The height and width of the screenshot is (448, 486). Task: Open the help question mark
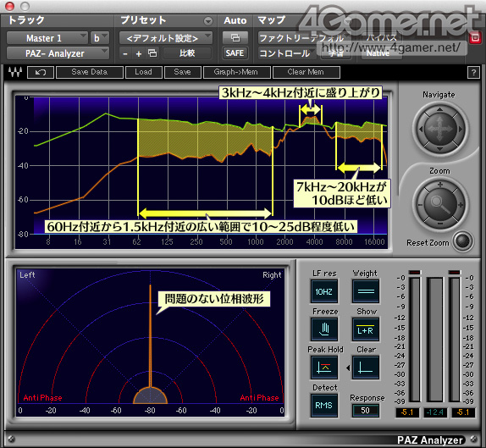473,73
